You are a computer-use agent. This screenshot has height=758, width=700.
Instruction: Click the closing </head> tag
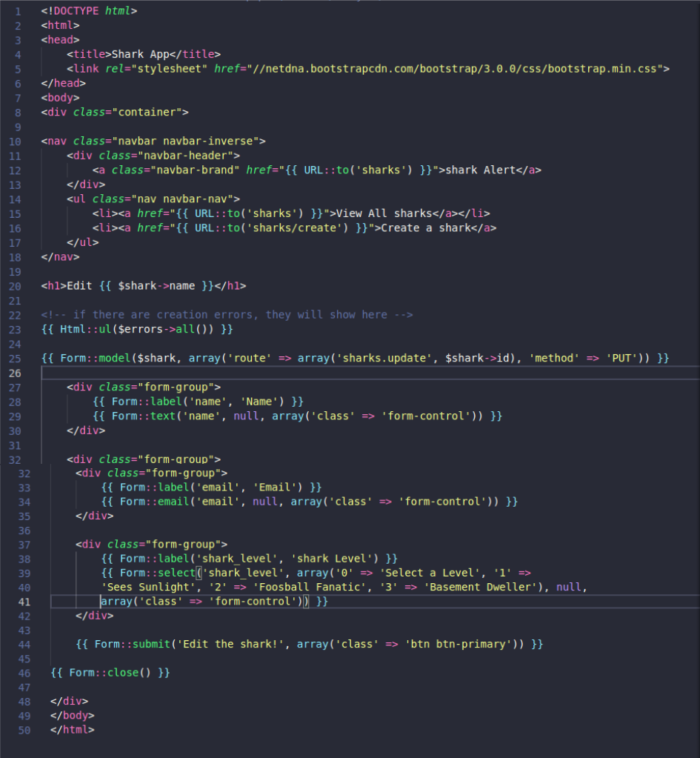[x=63, y=83]
